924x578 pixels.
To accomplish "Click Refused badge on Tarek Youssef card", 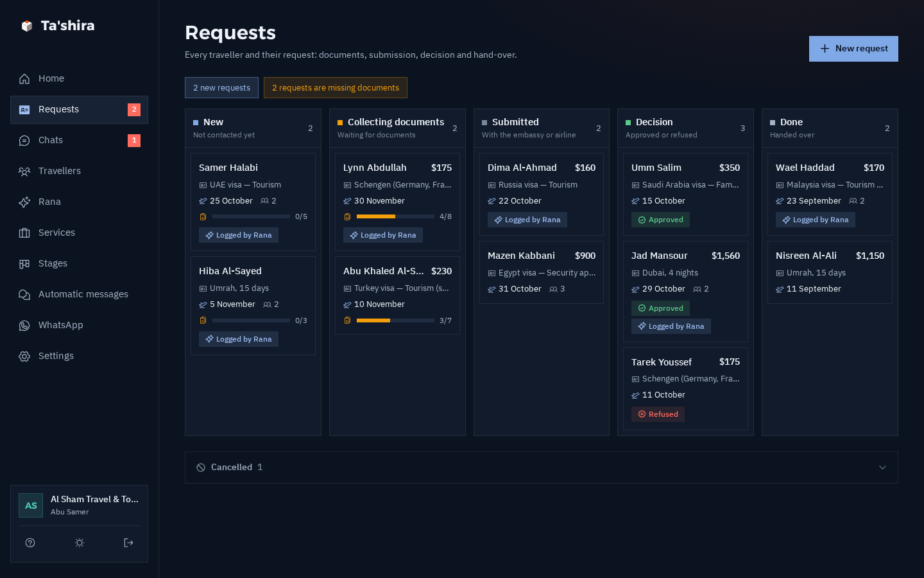I will (x=658, y=414).
